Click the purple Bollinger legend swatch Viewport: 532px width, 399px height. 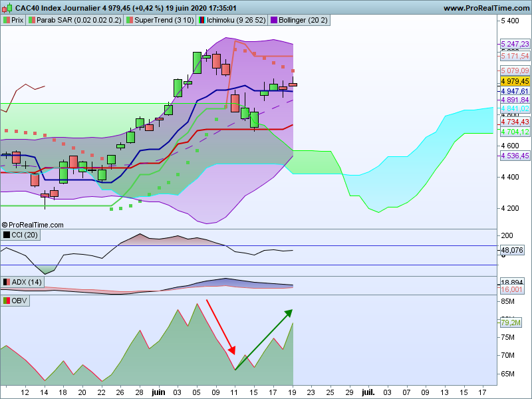click(x=273, y=21)
